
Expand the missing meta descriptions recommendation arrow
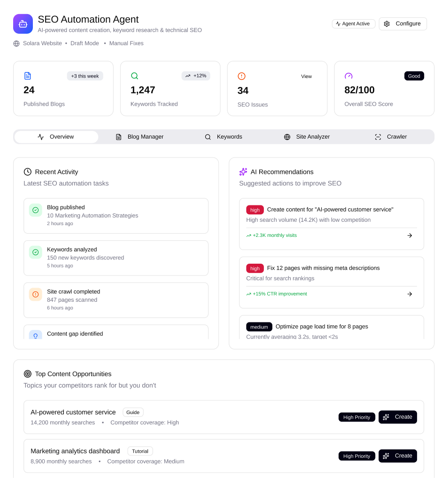tap(409, 294)
